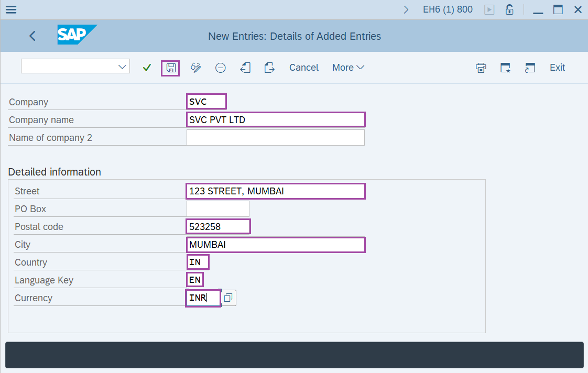Click the Cancel button
The width and height of the screenshot is (588, 373).
click(303, 68)
